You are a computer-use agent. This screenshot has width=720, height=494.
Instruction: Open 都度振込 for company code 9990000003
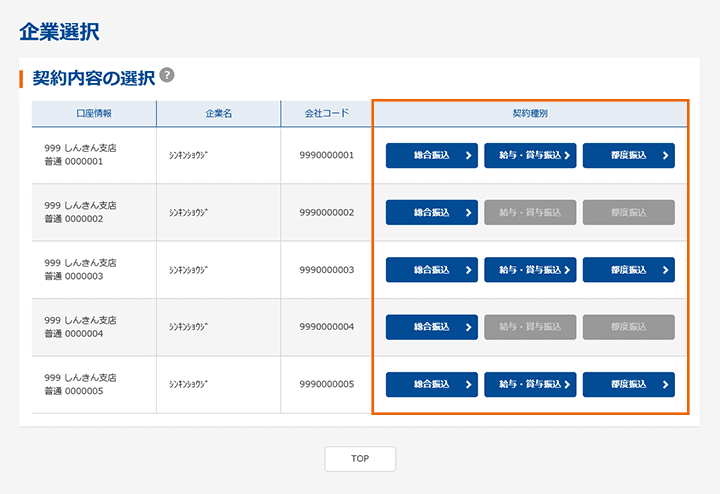point(628,270)
